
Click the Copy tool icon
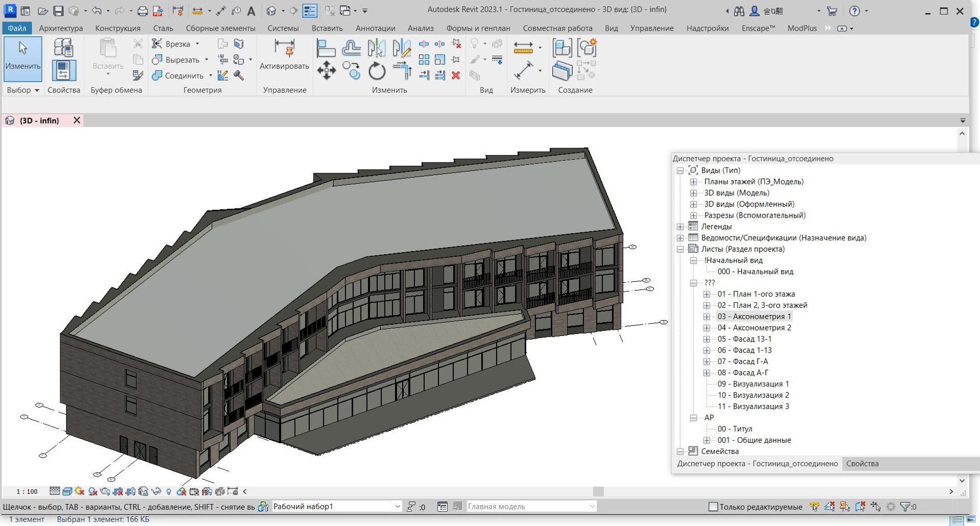click(351, 70)
